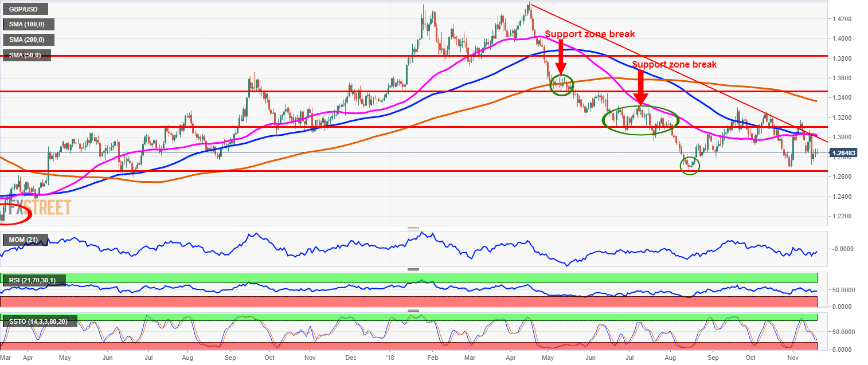868x365 pixels.
Task: Collapse the SSTO panel using its gripper handle
Action: [x=413, y=311]
